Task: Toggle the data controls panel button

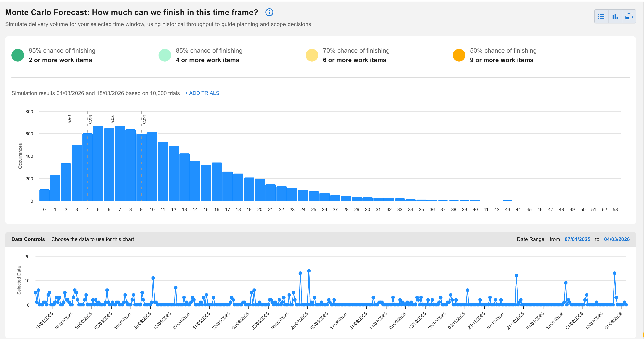Action: [629, 17]
